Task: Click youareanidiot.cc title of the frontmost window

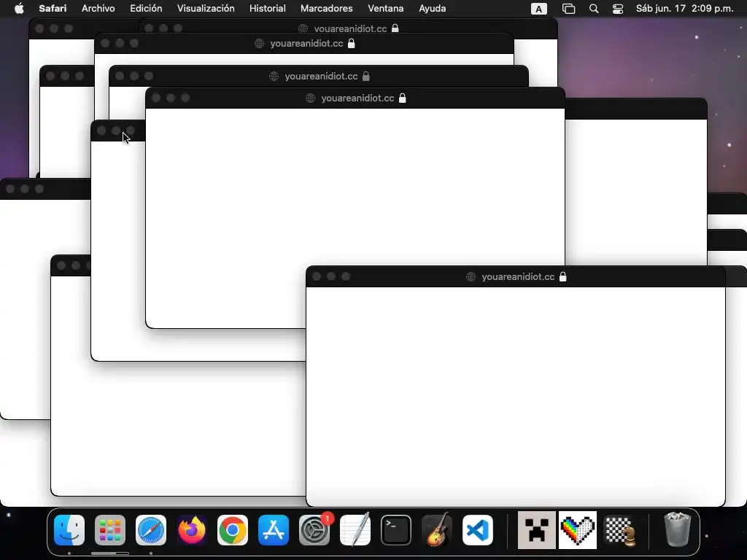Action: point(518,276)
